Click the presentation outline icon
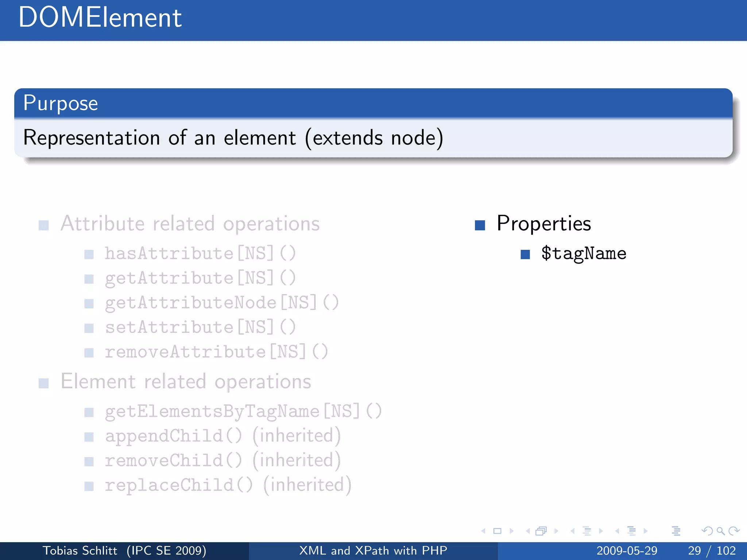747x560 pixels. tap(676, 531)
